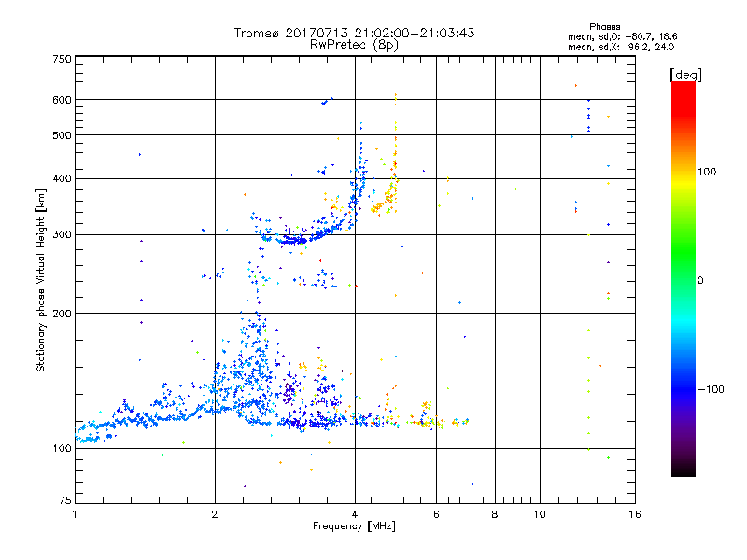The height and width of the screenshot is (560, 747).
Task: Click the x-axis label '1'
Action: [75, 514]
